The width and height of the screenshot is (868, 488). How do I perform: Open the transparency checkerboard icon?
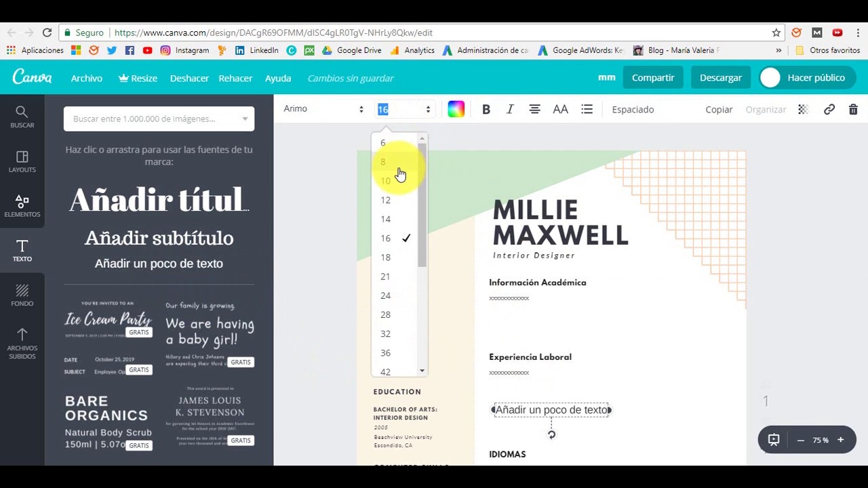coord(803,109)
